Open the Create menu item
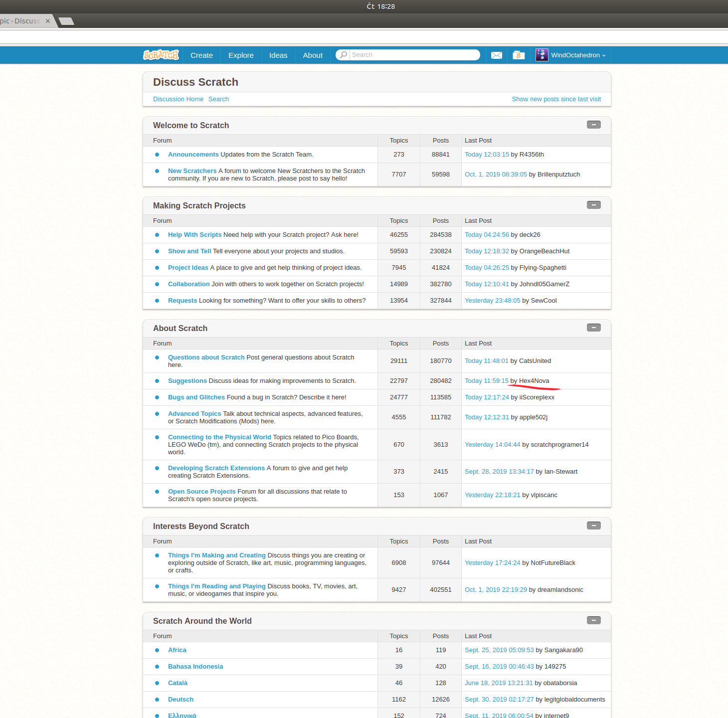 coord(201,55)
